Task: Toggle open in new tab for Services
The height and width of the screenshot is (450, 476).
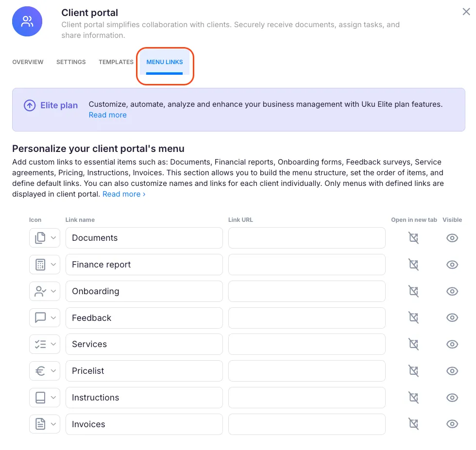Action: tap(413, 344)
